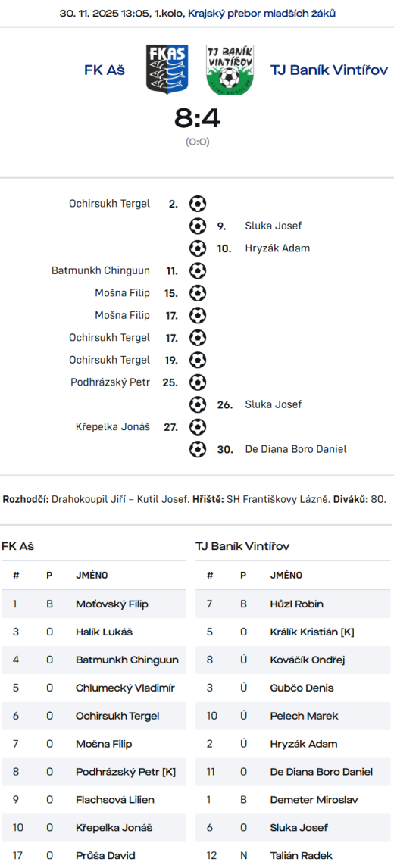Open player Moťovský Filip in FK Aš lineup
Image resolution: width=394 pixels, height=868 pixels.
(x=112, y=604)
